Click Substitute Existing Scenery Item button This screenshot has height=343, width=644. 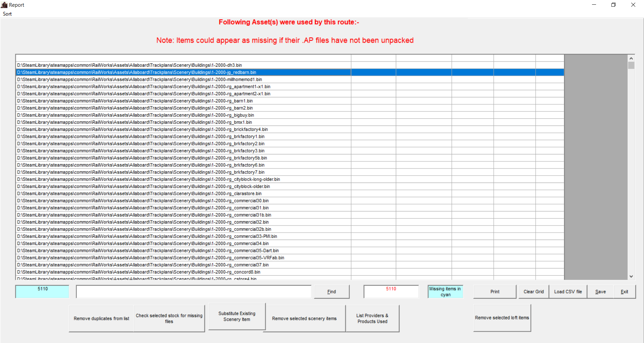click(237, 316)
